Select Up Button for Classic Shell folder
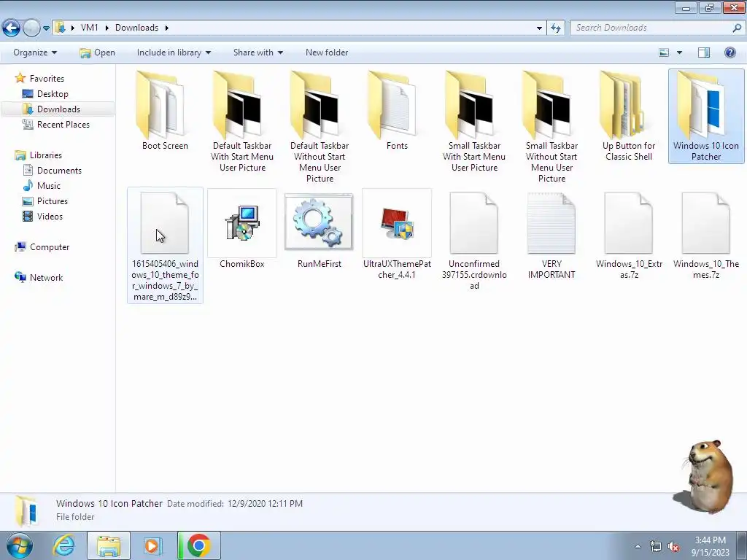 pos(629,116)
